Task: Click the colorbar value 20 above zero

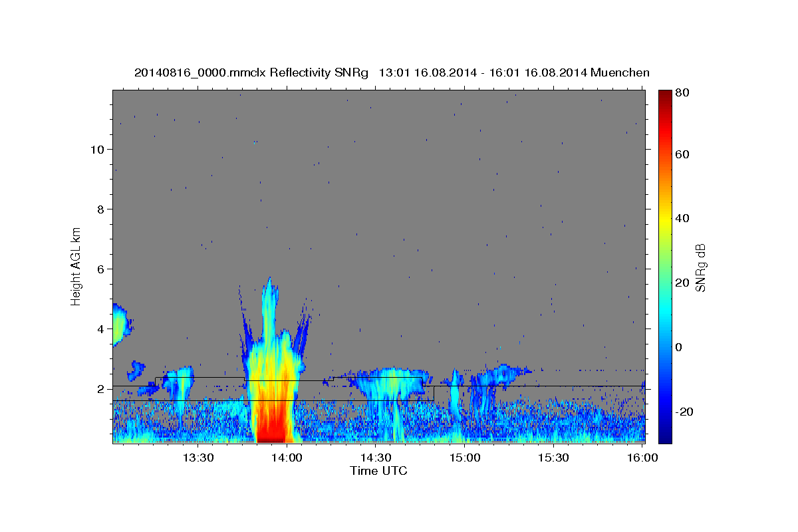Action: (682, 283)
